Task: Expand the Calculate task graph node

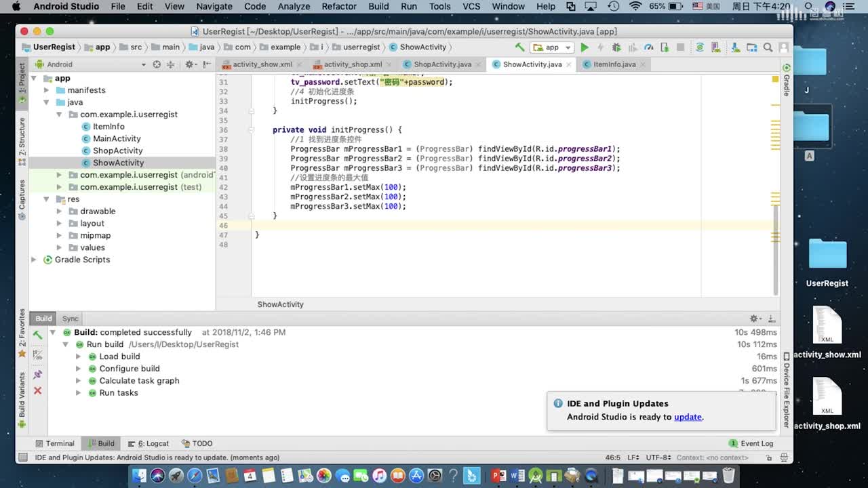Action: [78, 381]
